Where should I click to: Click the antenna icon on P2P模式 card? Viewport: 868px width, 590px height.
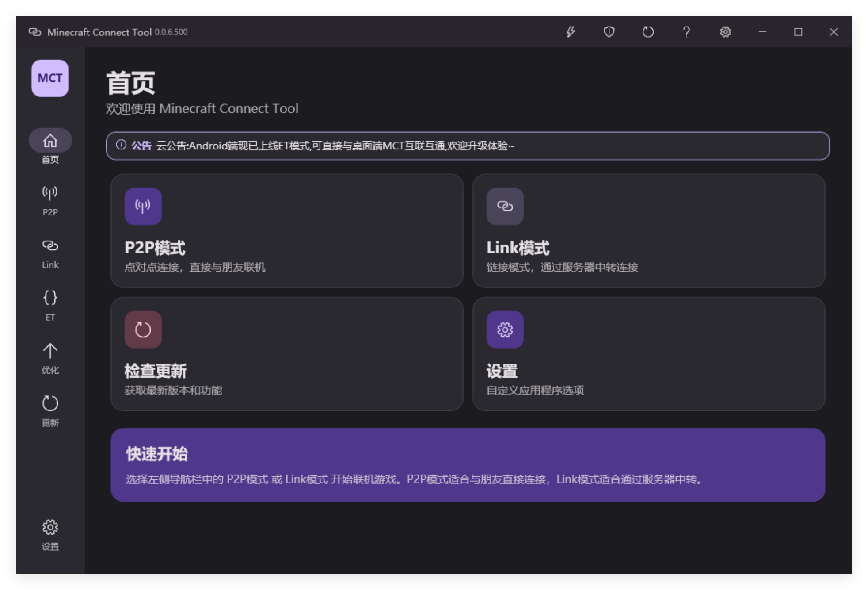click(x=143, y=206)
